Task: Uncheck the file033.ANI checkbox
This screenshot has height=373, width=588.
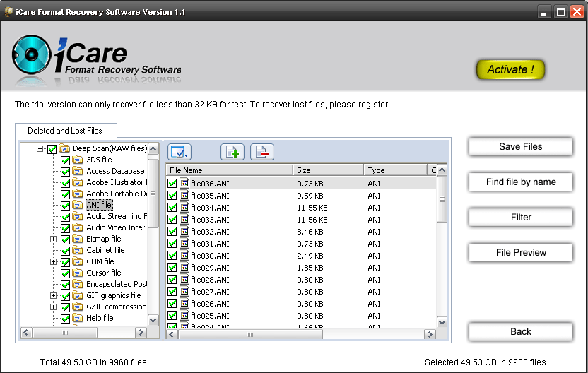Action: [x=172, y=219]
